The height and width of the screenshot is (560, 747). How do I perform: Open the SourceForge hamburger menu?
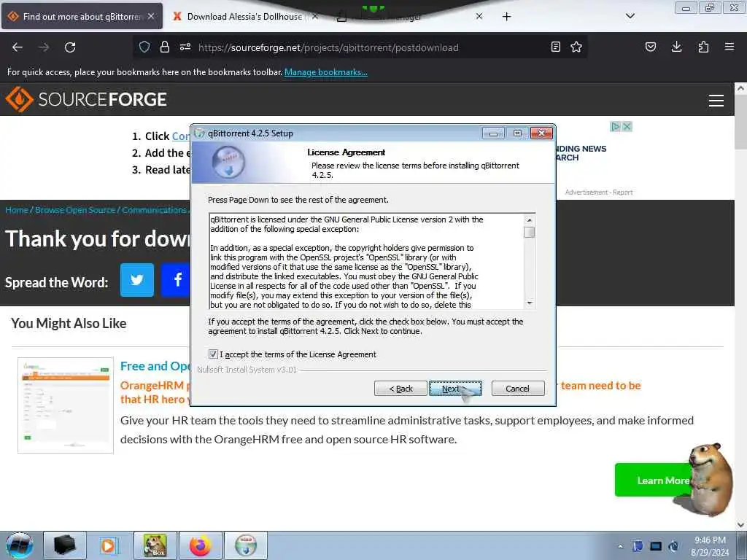coord(716,101)
